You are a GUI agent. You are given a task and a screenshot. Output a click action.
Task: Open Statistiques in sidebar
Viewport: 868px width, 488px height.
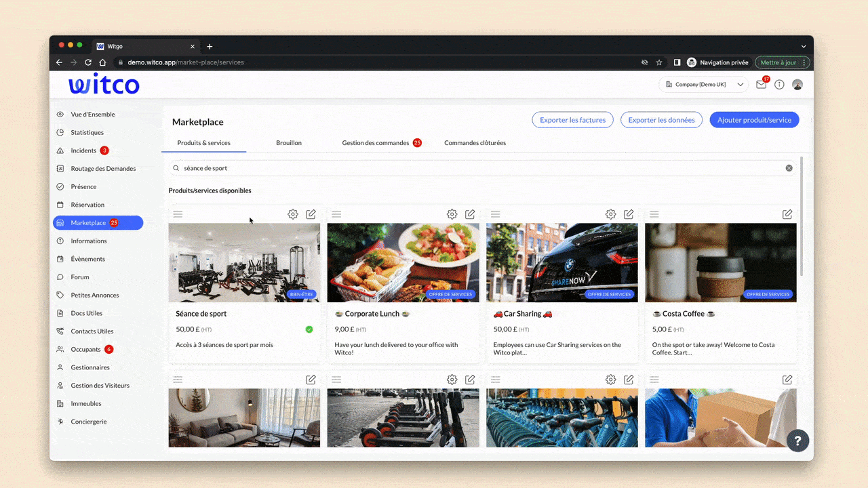87,133
